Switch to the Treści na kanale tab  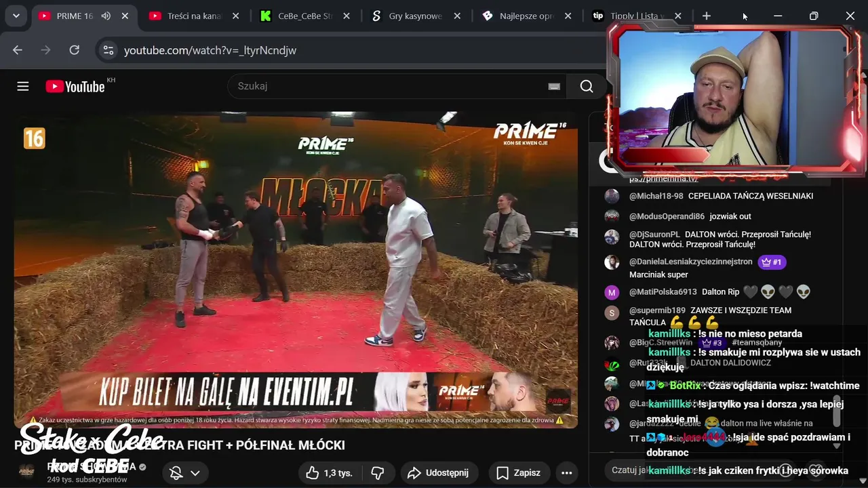[x=195, y=16]
